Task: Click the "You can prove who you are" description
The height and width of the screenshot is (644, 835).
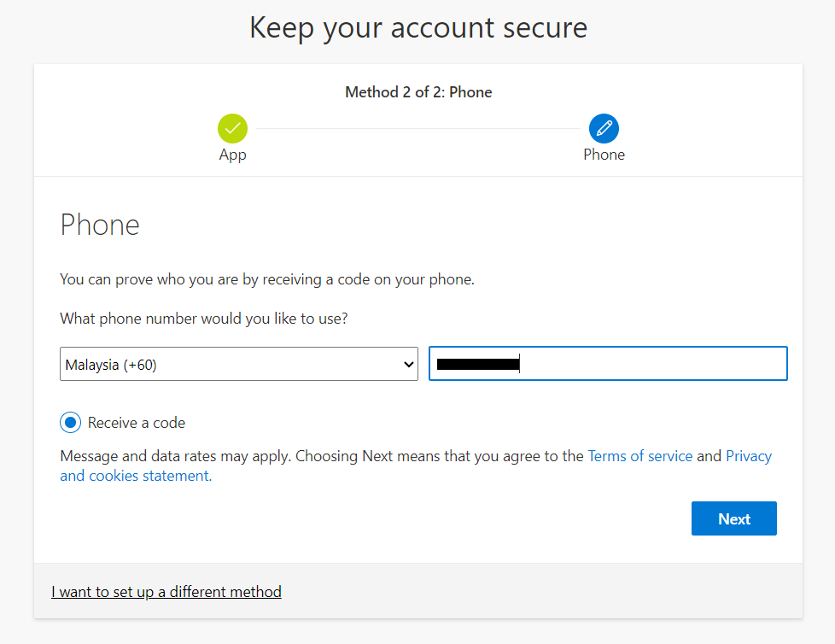Action: click(266, 279)
